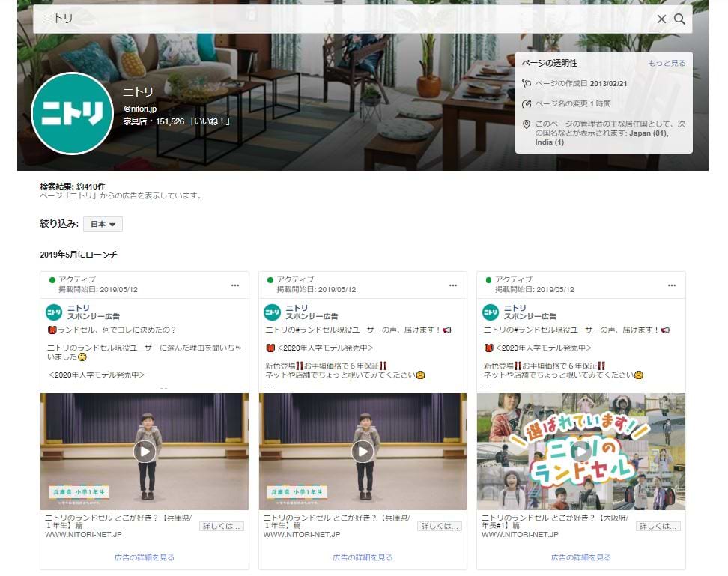Open the 日本 country filter dropdown
The image size is (728, 576).
click(x=103, y=224)
